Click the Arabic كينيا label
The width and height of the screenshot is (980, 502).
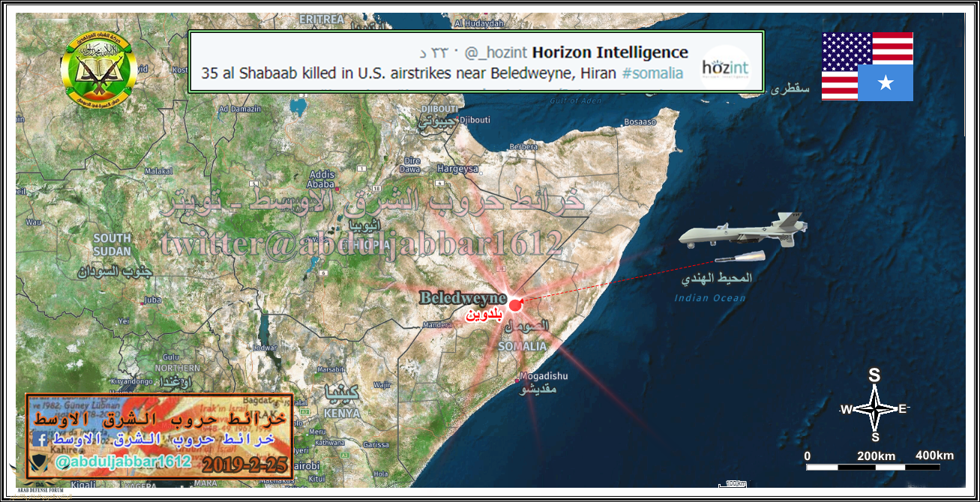(x=342, y=394)
